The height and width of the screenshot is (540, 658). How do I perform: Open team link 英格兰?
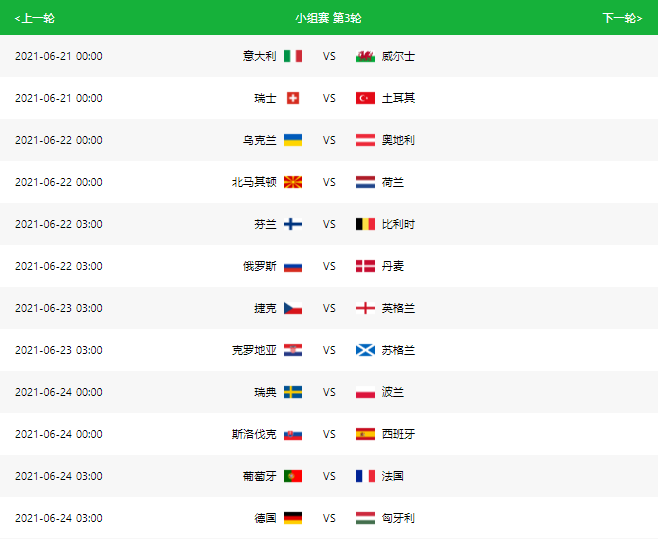pos(398,308)
